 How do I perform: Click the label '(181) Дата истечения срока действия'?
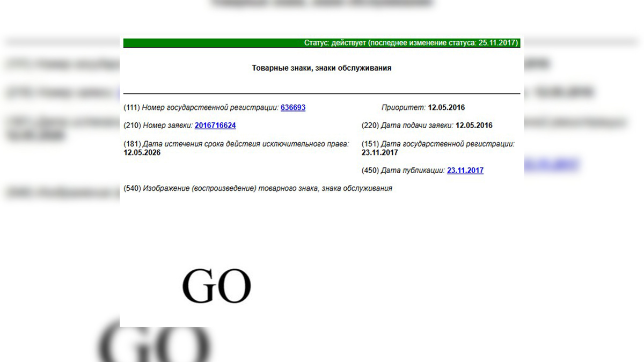coord(236,144)
